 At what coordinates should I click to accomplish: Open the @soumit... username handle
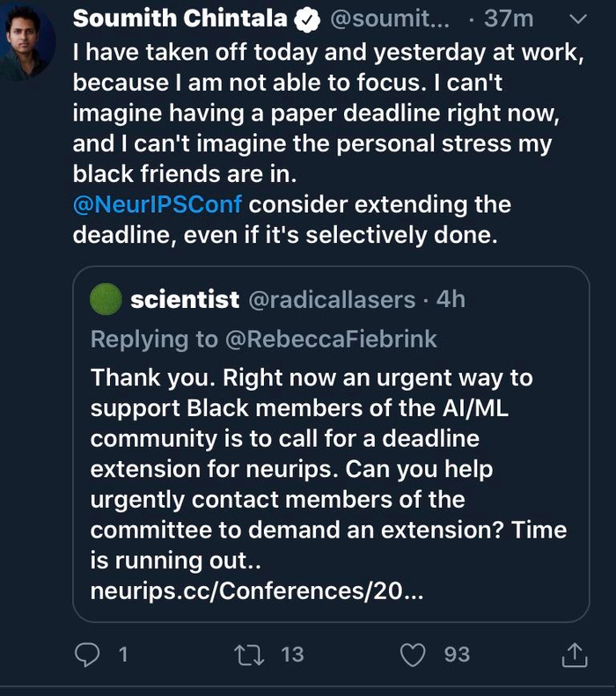pyautogui.click(x=388, y=19)
